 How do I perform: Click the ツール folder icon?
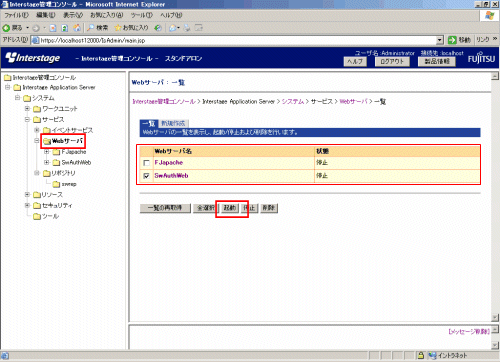point(37,217)
